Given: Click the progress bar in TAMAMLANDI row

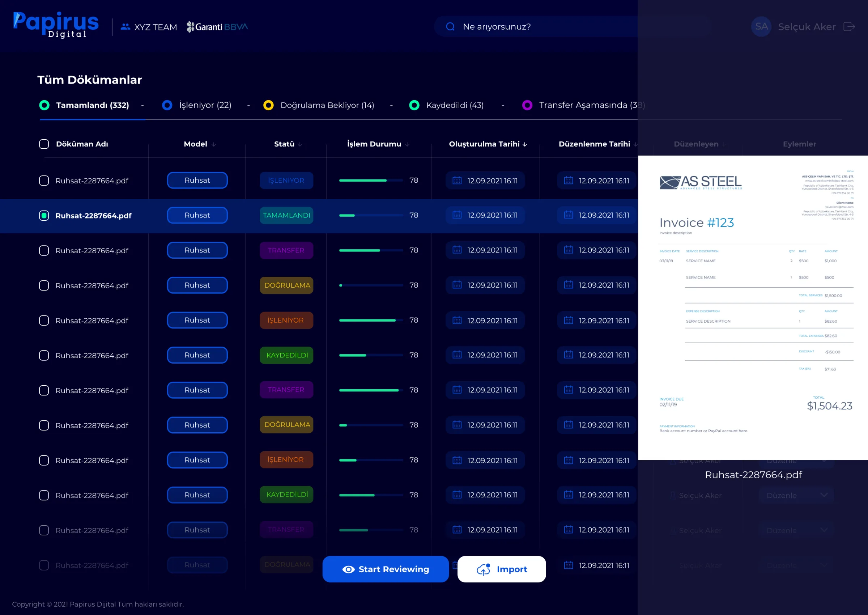Looking at the screenshot, I should click(371, 216).
